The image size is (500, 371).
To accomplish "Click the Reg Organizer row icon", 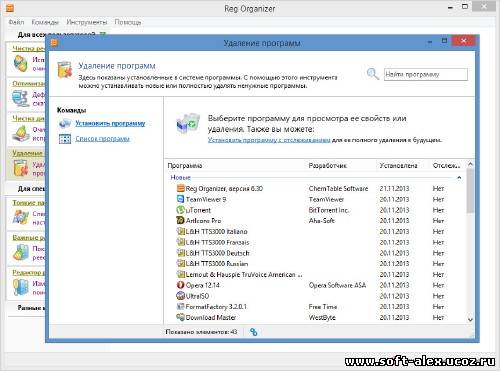I will (180, 188).
